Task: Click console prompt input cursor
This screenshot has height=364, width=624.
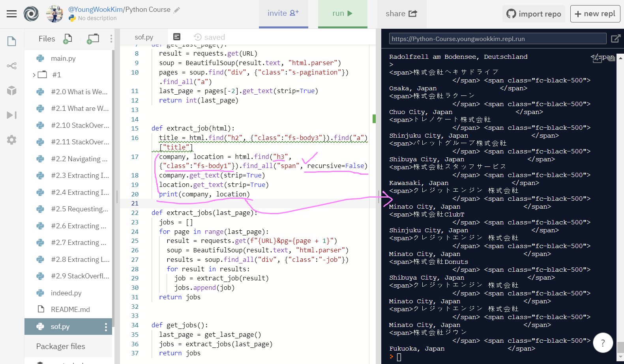Action: (x=399, y=357)
